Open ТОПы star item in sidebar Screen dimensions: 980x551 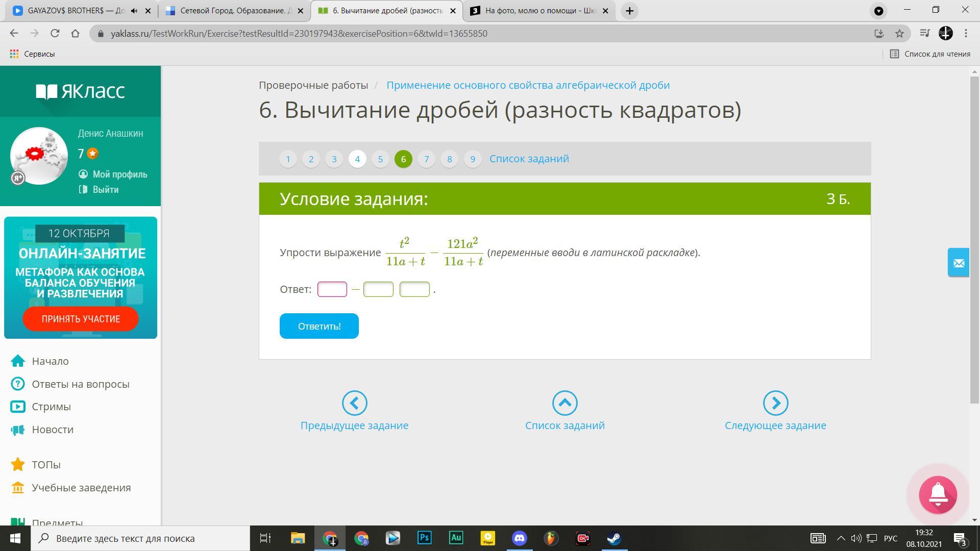tap(46, 465)
